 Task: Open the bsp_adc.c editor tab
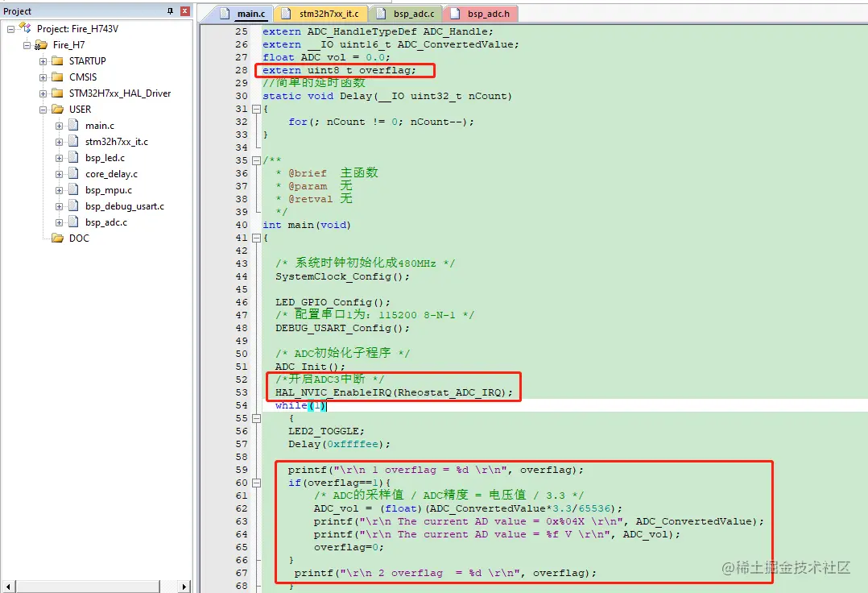click(407, 14)
